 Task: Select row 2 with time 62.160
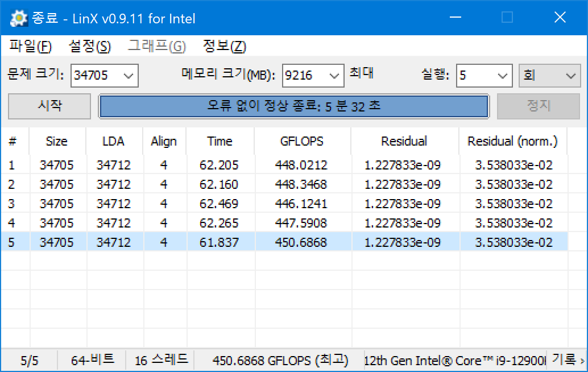point(284,184)
